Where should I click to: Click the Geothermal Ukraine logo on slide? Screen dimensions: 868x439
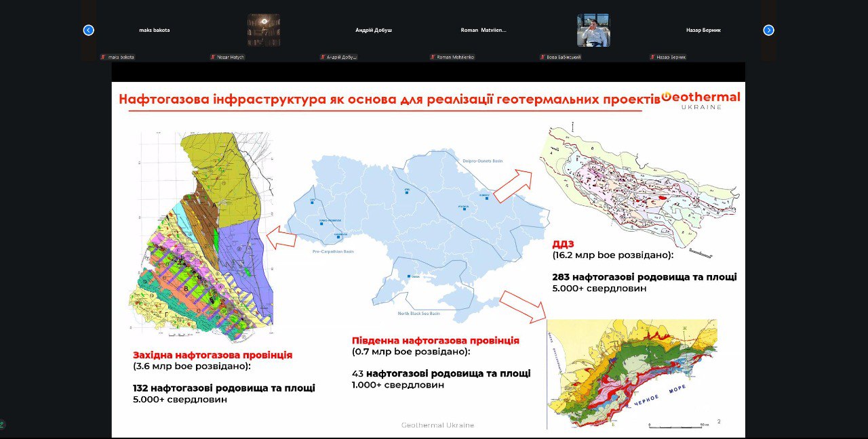point(701,100)
